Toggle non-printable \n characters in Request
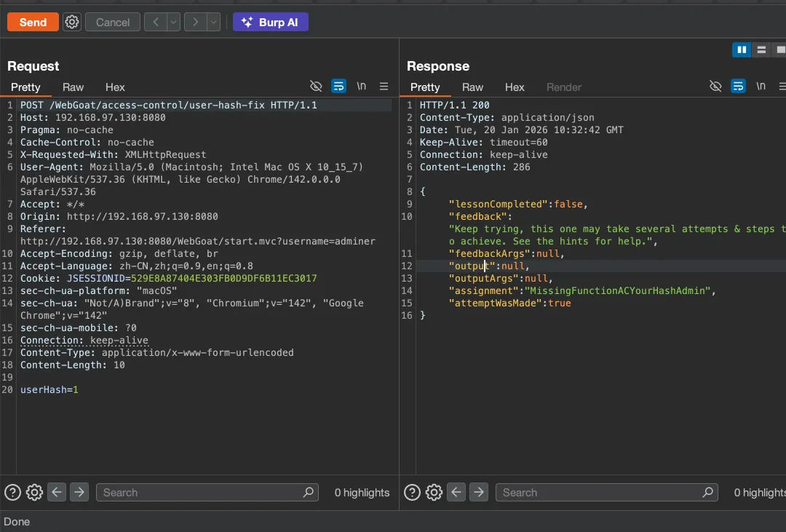 click(x=361, y=87)
